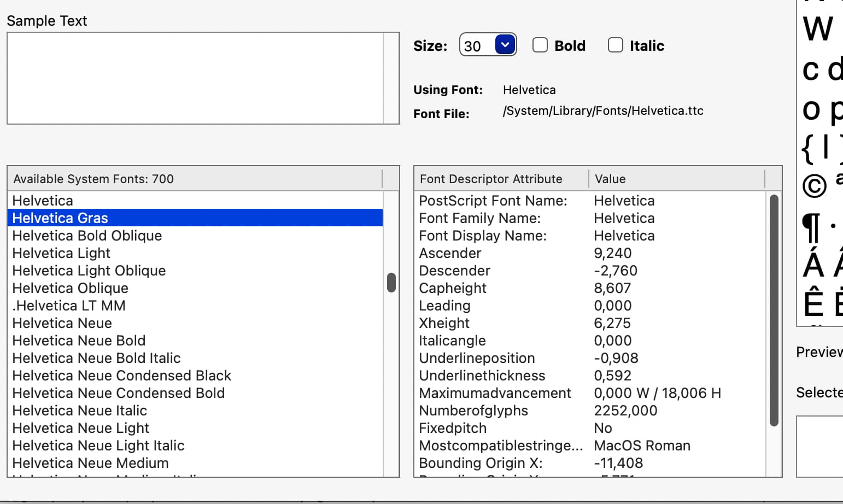Select the Mostcompatiblestringe... row
Image resolution: width=843 pixels, height=504 pixels.
590,446
